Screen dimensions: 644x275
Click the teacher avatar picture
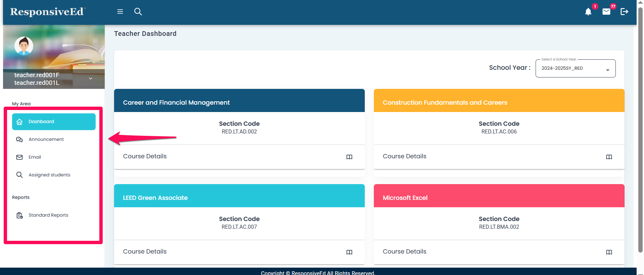click(24, 46)
